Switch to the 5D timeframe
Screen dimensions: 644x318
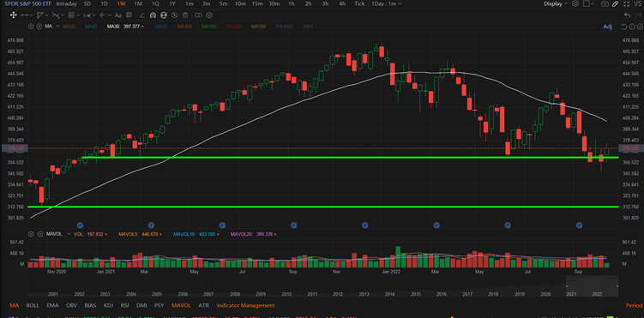[x=87, y=3]
